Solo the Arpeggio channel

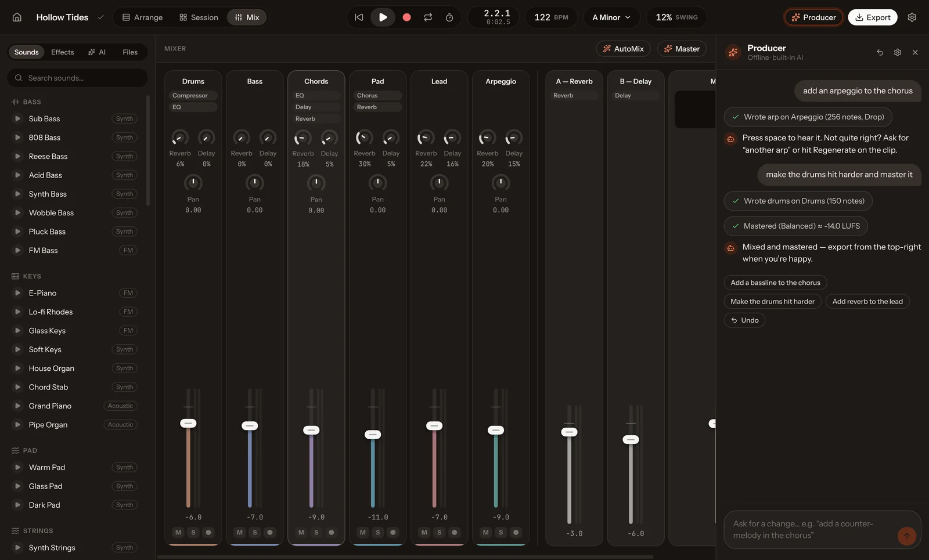point(501,532)
